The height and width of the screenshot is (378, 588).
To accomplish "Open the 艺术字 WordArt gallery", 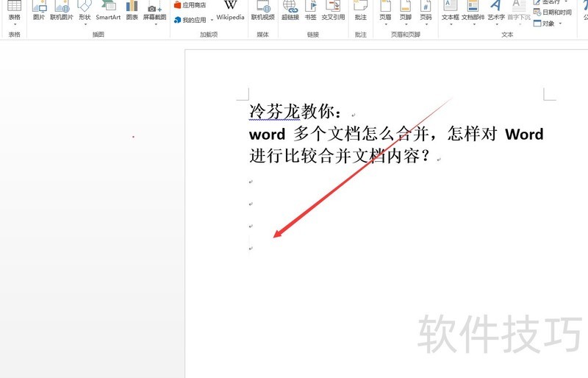I will tap(496, 13).
